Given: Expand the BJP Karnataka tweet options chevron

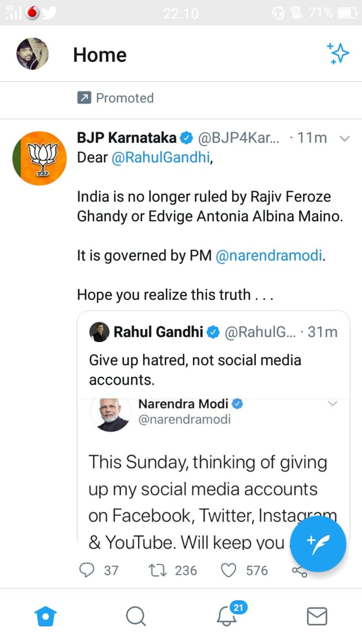Looking at the screenshot, I should coord(344,138).
